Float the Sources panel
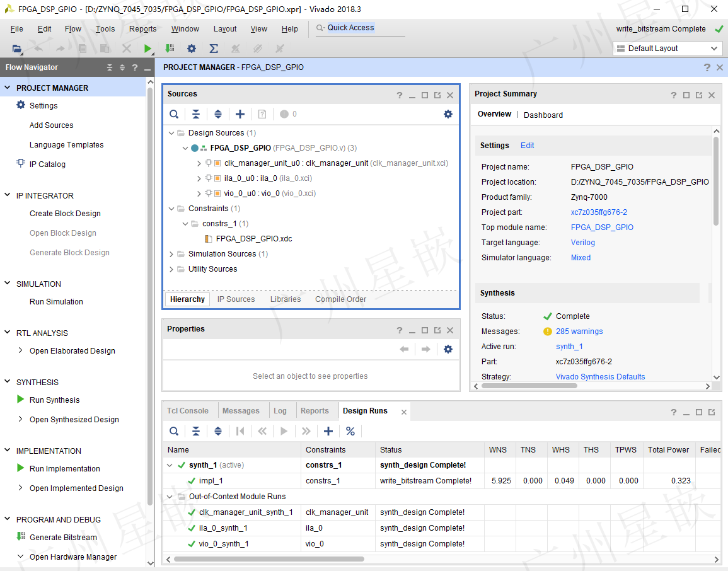 437,95
